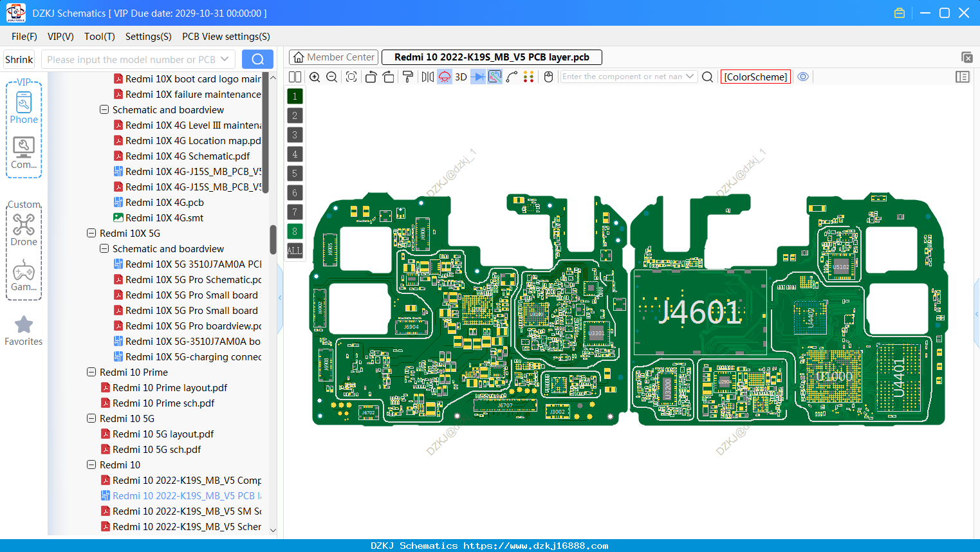Screen dimensions: 980x552
Task: Open PCB View settings(S) menu
Action: [226, 37]
